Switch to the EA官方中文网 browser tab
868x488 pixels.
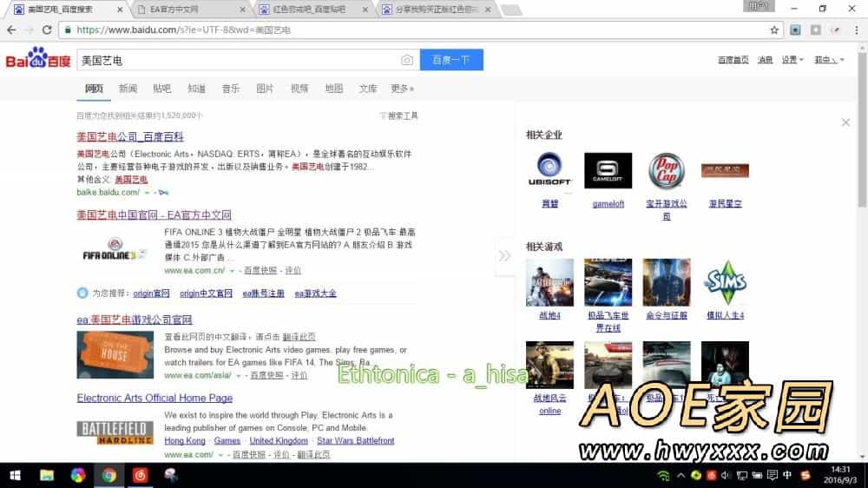click(x=191, y=10)
